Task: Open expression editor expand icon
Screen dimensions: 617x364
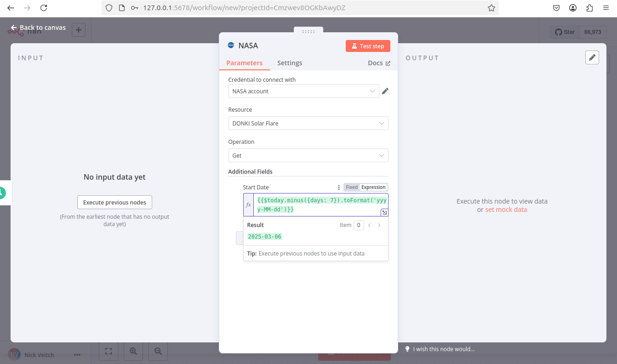Action: (x=384, y=212)
